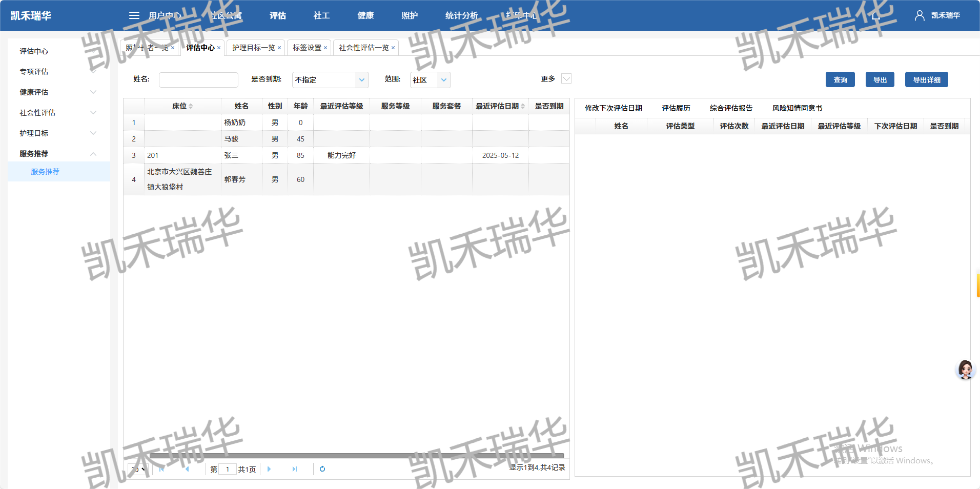Go to previous page in pagination
The height and width of the screenshot is (489, 980).
click(187, 469)
